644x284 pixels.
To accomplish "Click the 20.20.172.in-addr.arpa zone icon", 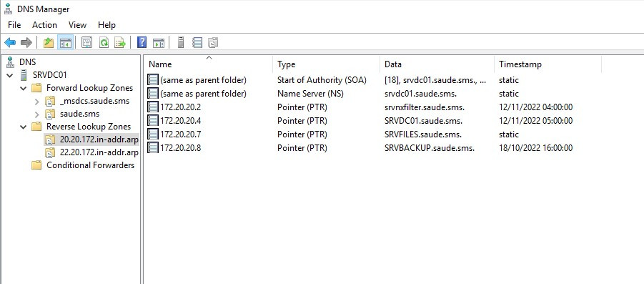I will 50,139.
